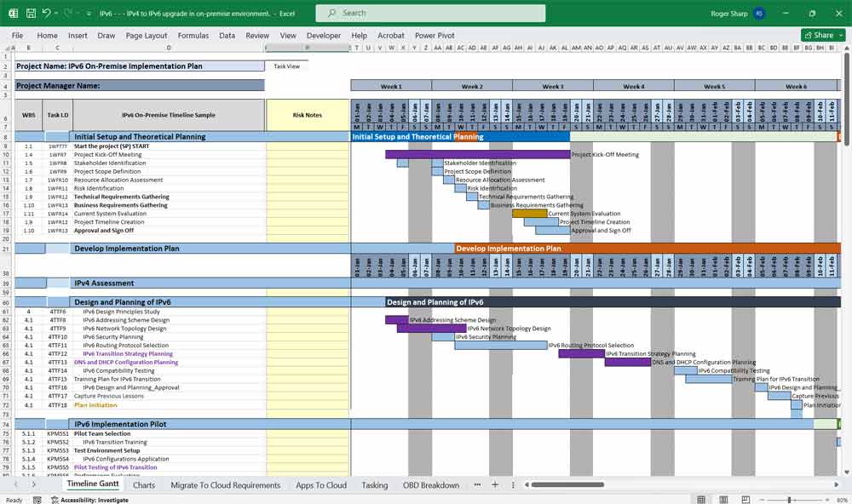The height and width of the screenshot is (504, 852).
Task: Expand the Share button dropdown arrow
Action: (x=839, y=35)
